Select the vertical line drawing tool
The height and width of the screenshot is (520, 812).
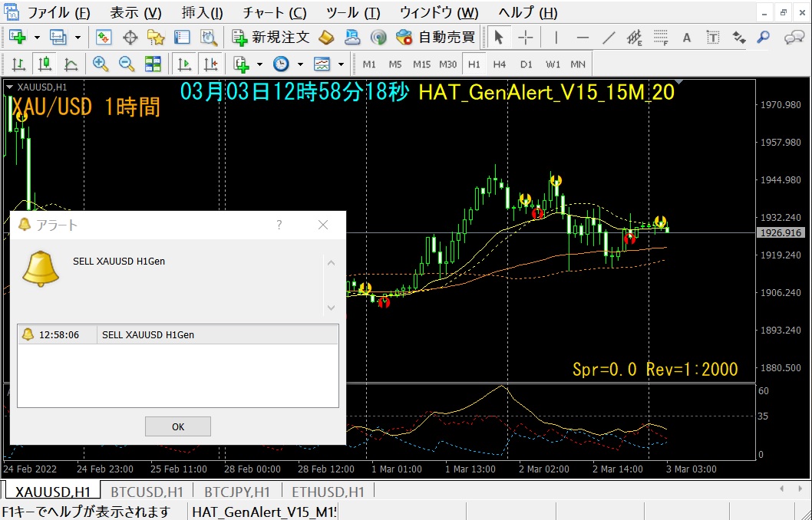(x=556, y=38)
